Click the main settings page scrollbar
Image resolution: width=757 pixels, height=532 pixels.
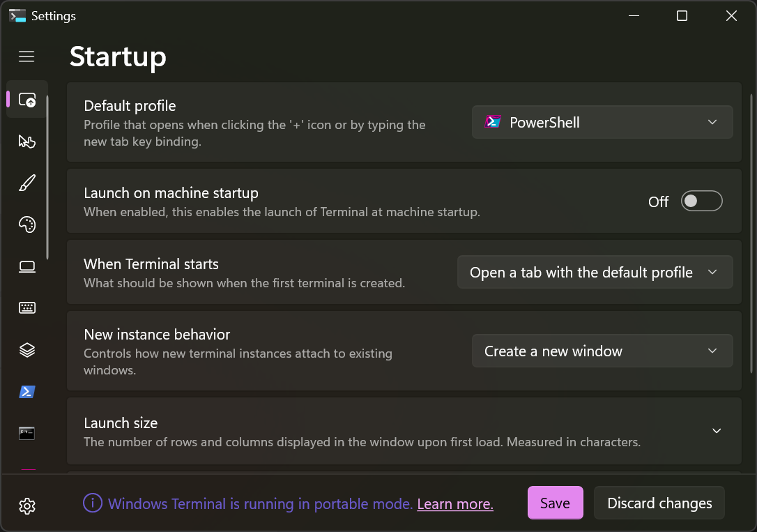point(751,234)
